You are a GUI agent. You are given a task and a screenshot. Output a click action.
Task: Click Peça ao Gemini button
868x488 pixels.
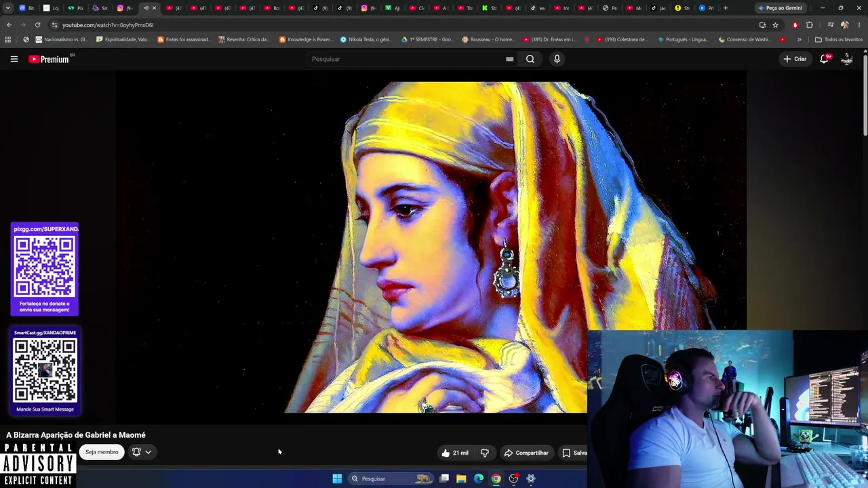780,8
